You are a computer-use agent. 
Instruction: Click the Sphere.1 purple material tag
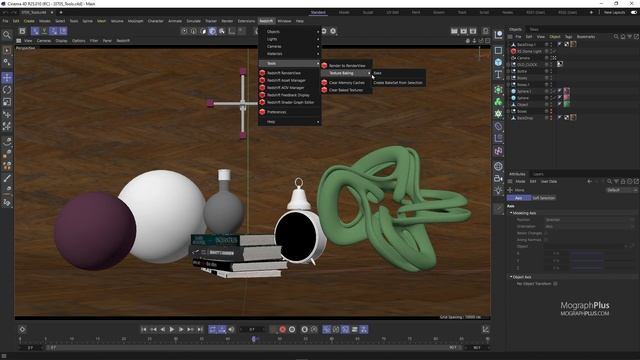click(x=567, y=91)
